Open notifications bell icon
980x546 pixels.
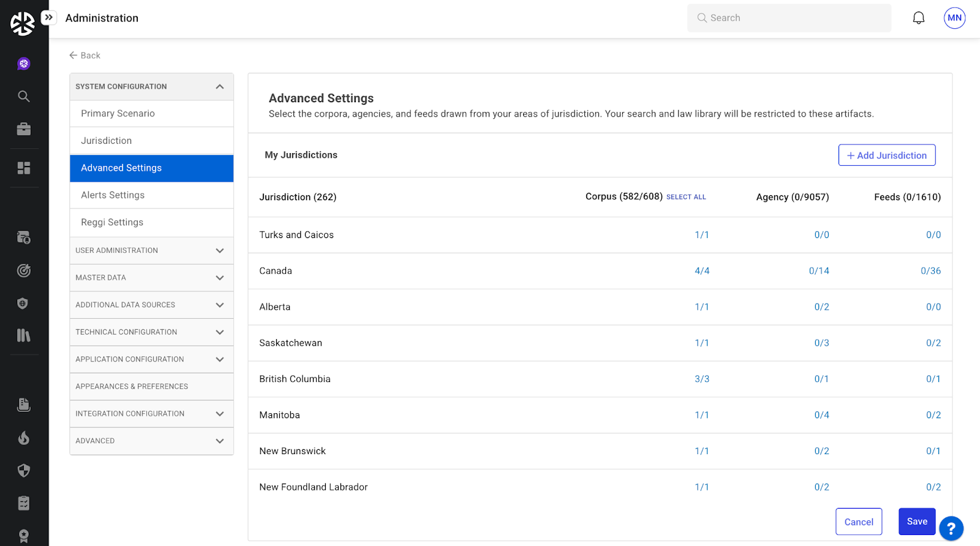tap(918, 18)
